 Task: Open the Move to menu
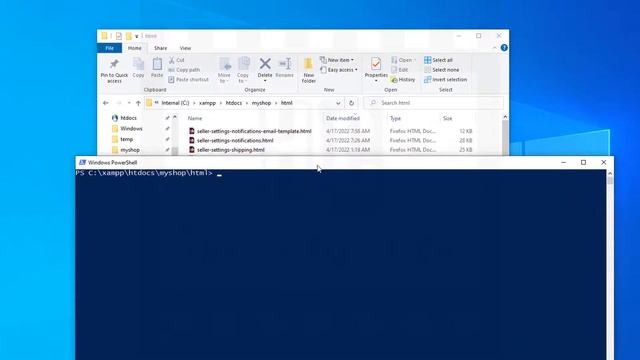coord(224,70)
